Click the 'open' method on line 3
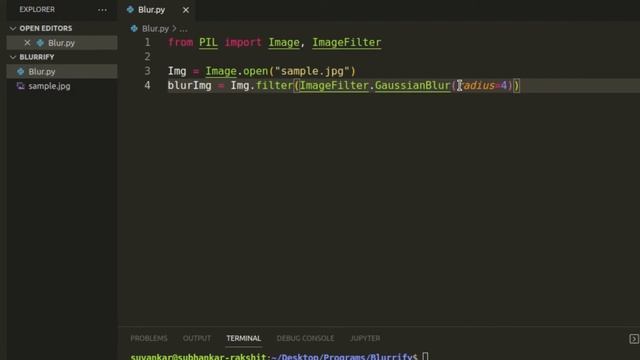This screenshot has width=640, height=360. 256,71
